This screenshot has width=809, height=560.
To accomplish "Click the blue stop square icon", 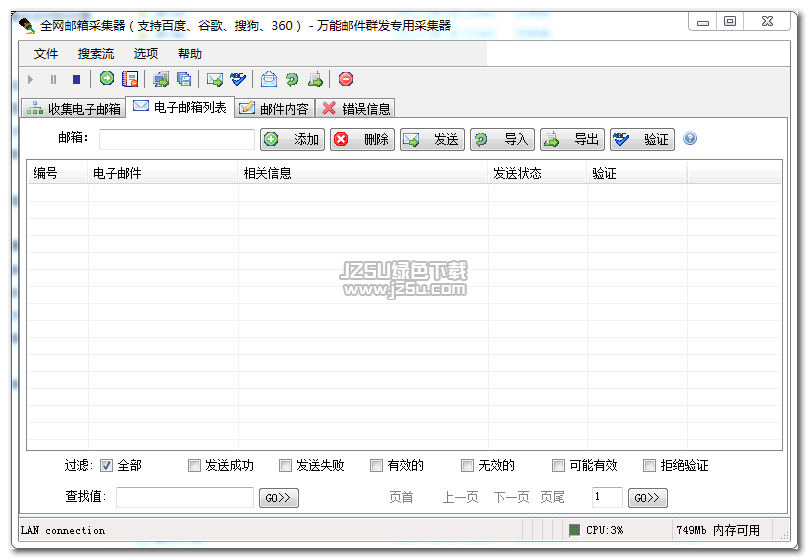I will pyautogui.click(x=76, y=79).
